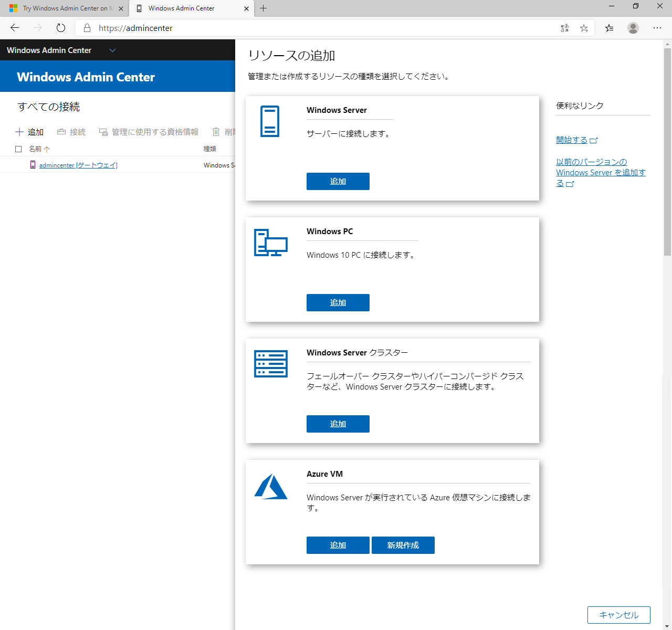Reload the current page
The image size is (672, 630).
[61, 28]
